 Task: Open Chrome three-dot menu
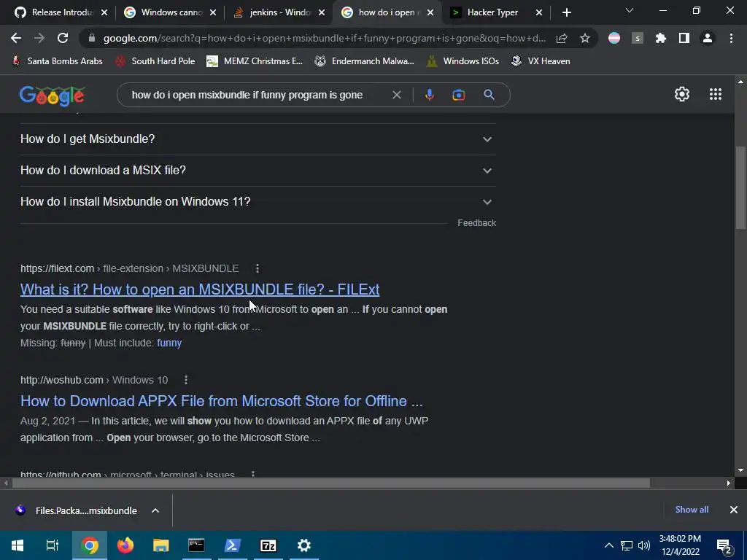pyautogui.click(x=731, y=38)
